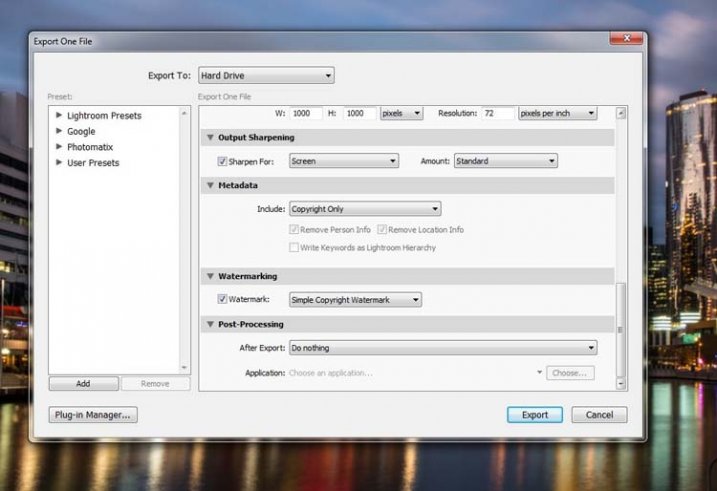Screen dimensions: 717x491
Task: Open the Plug-in Manager
Action: pyautogui.click(x=93, y=414)
